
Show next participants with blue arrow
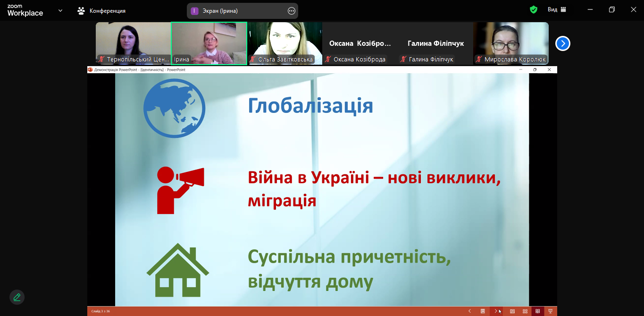click(562, 43)
